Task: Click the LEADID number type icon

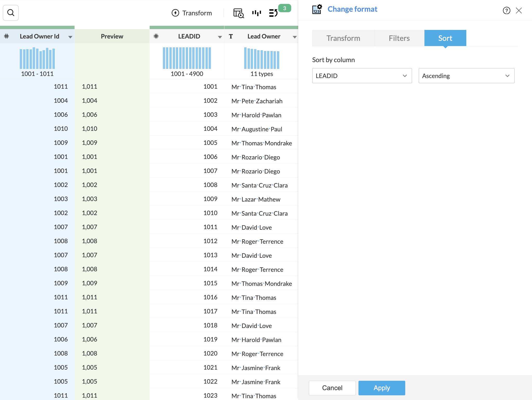Action: [x=156, y=36]
